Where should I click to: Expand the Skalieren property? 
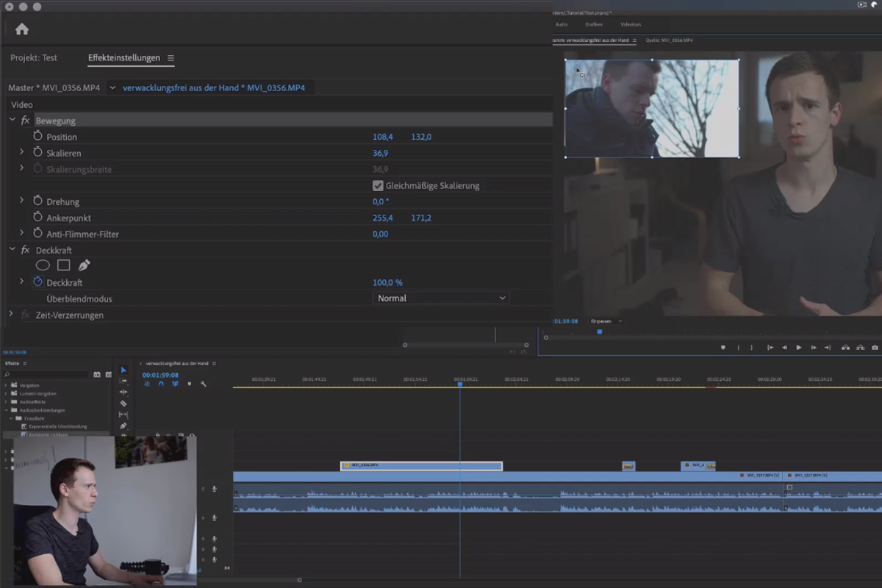22,152
